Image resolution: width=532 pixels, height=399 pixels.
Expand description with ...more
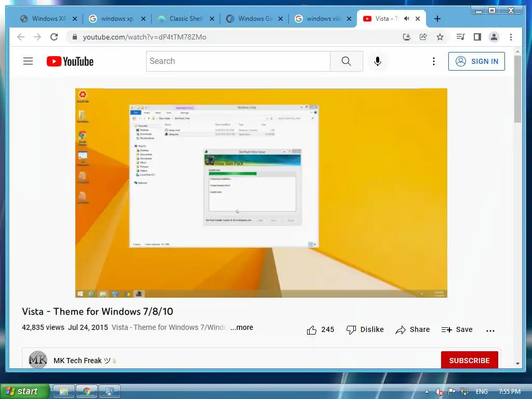click(x=242, y=327)
